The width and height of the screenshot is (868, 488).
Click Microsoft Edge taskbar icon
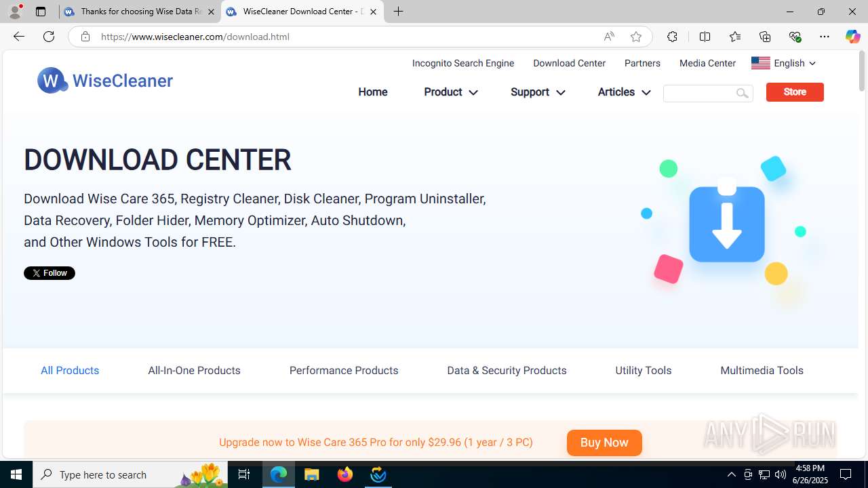(x=279, y=474)
